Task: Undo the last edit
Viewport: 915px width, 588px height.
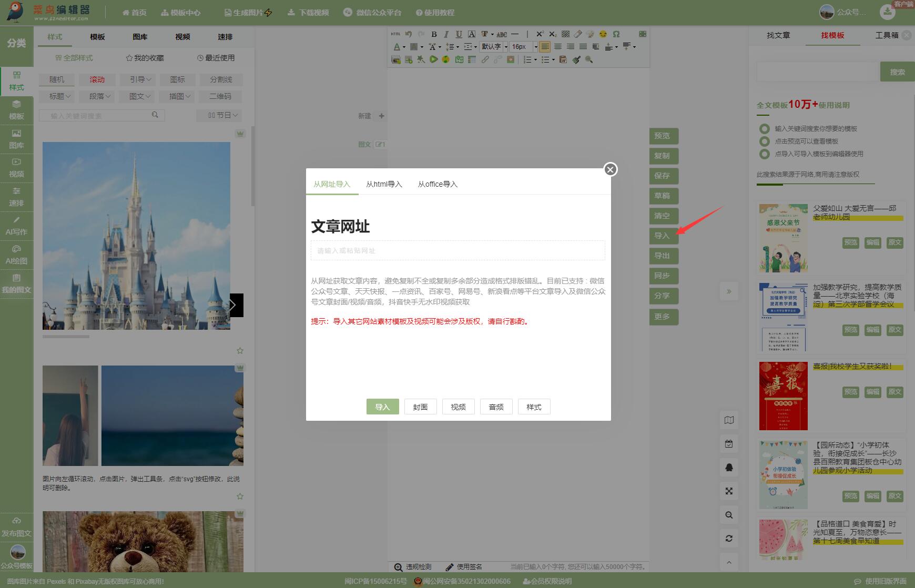Action: (409, 34)
